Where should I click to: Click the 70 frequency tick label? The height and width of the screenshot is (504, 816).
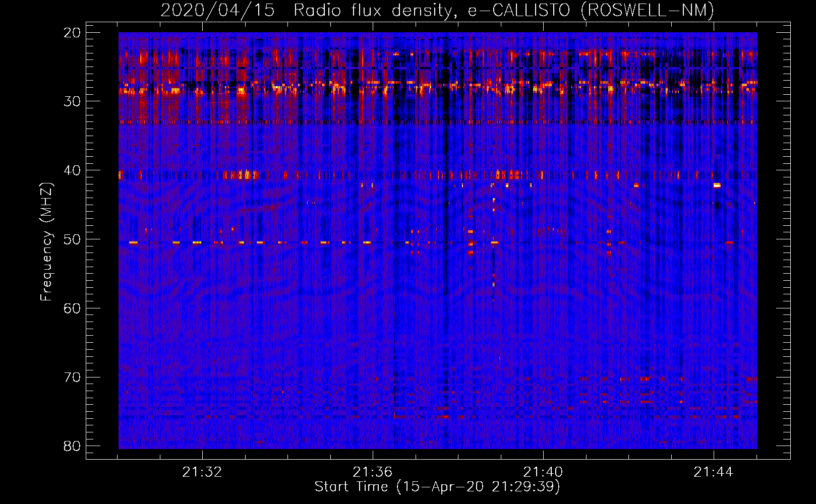[72, 377]
